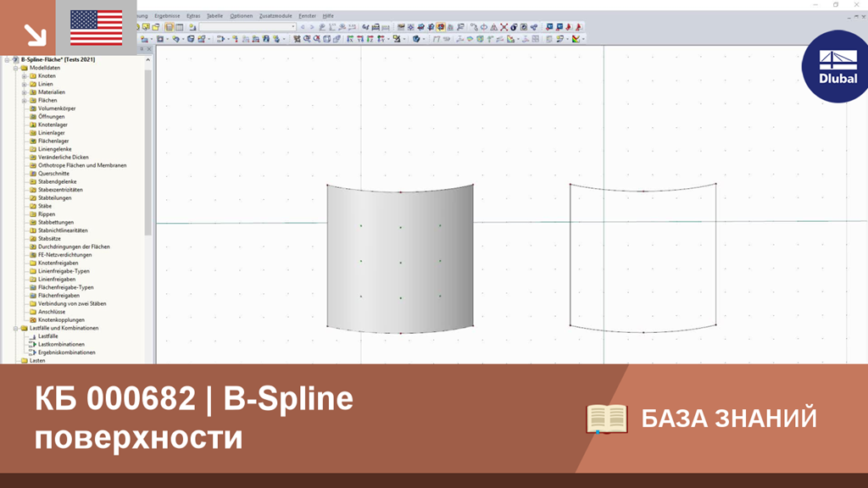The image size is (868, 488).
Task: Select the Knotenfreigaben tree entry
Action: click(x=58, y=263)
